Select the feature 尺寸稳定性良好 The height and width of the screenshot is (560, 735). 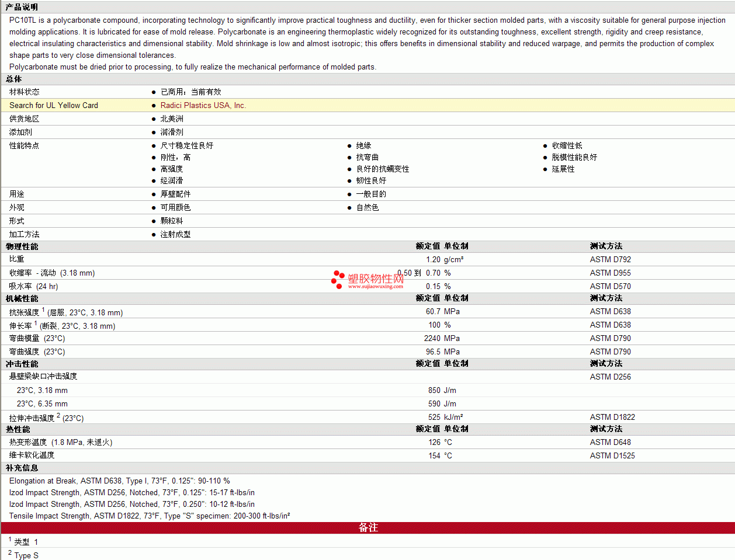click(187, 145)
